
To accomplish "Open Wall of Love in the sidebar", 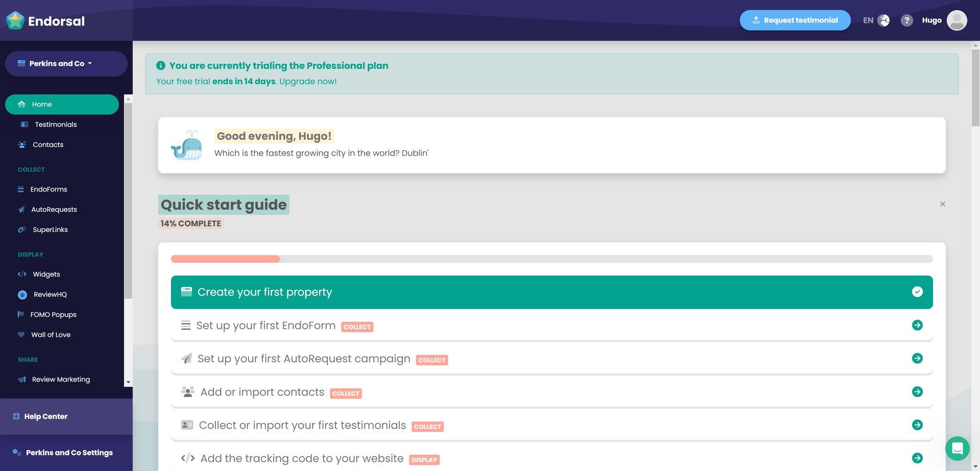I will pyautogui.click(x=62, y=335).
